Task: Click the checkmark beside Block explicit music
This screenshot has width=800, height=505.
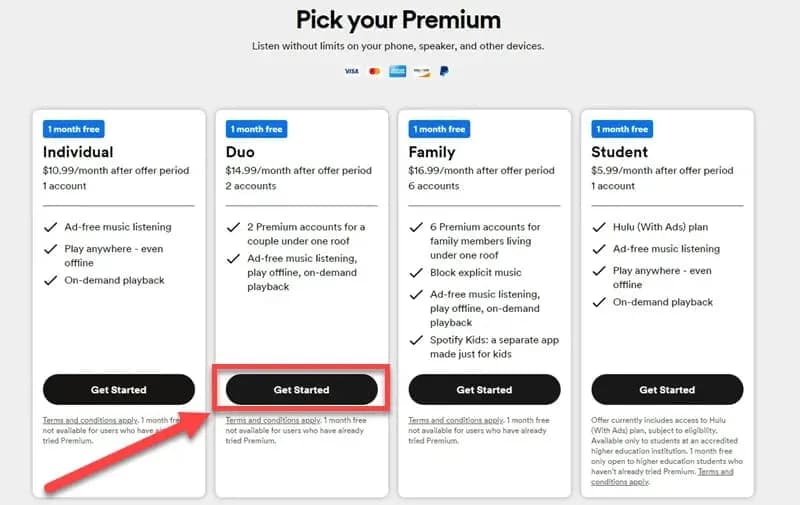Action: [415, 270]
